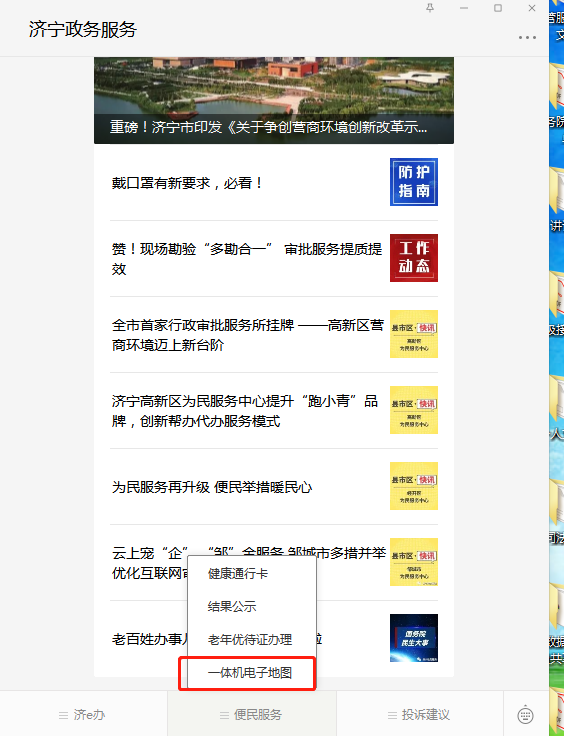
Task: Pin the window with the pushpin icon
Action: tap(430, 8)
